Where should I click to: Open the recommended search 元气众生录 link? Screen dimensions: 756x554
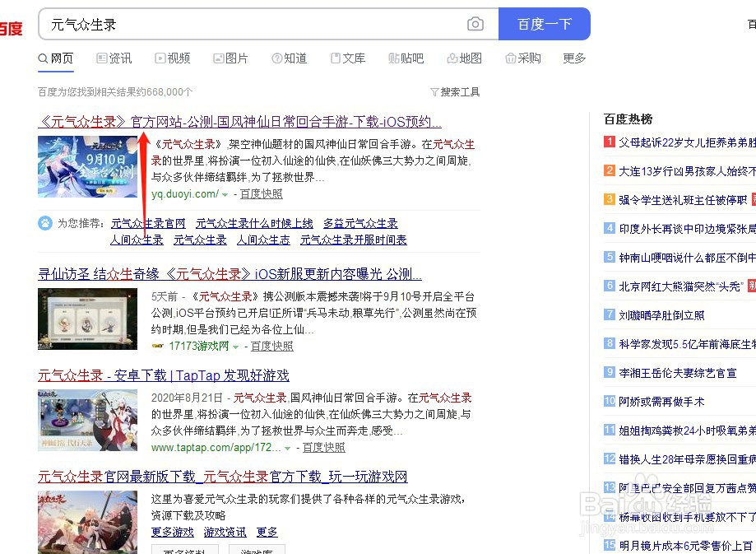(x=200, y=240)
